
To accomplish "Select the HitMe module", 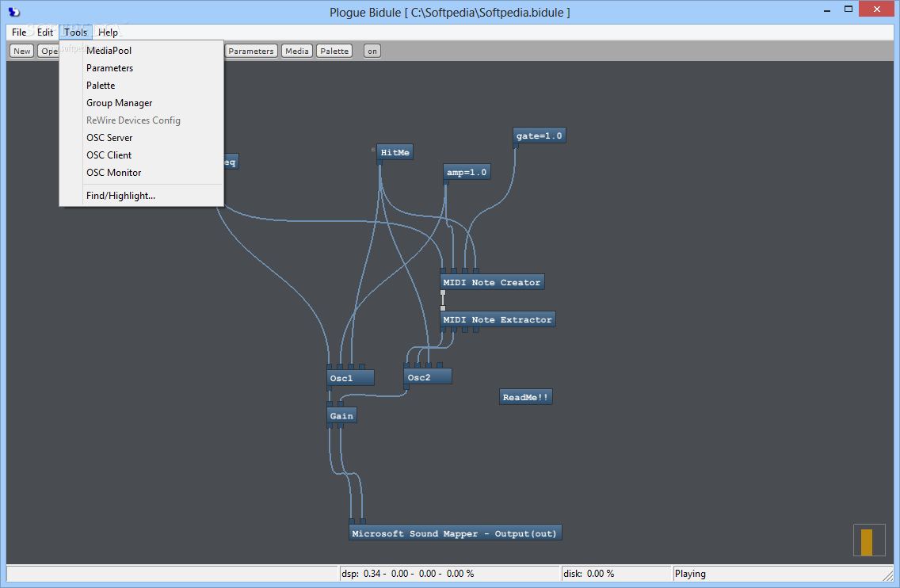I will (395, 152).
